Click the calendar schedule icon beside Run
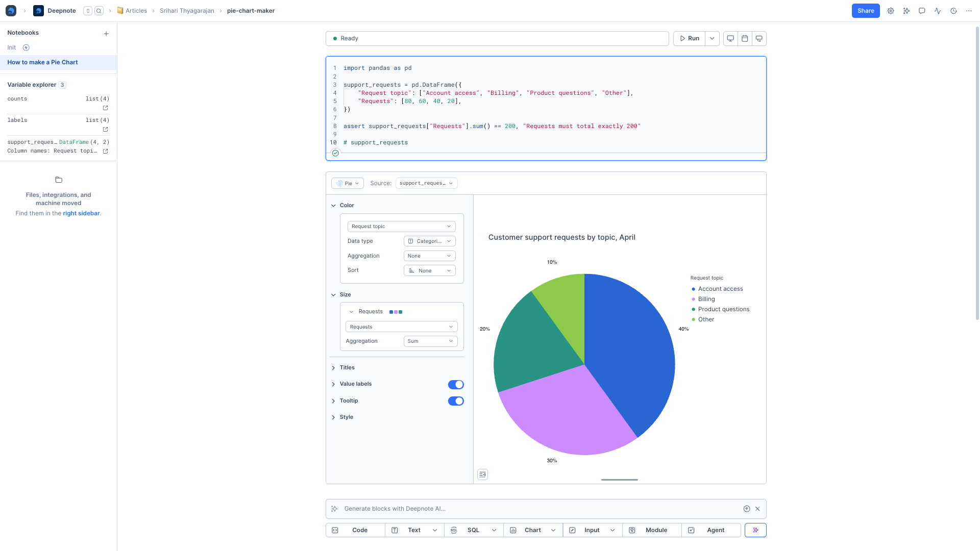 (x=745, y=38)
